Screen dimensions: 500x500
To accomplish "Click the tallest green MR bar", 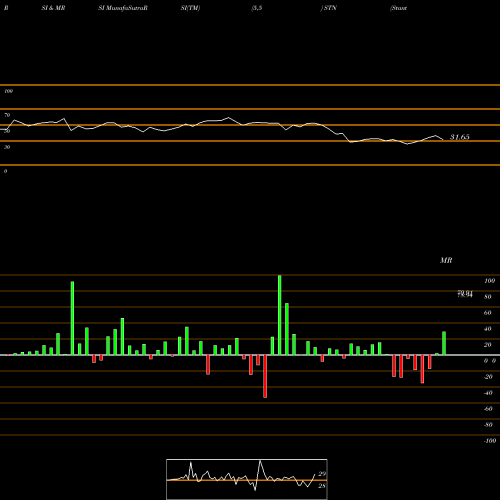I will 279,315.
